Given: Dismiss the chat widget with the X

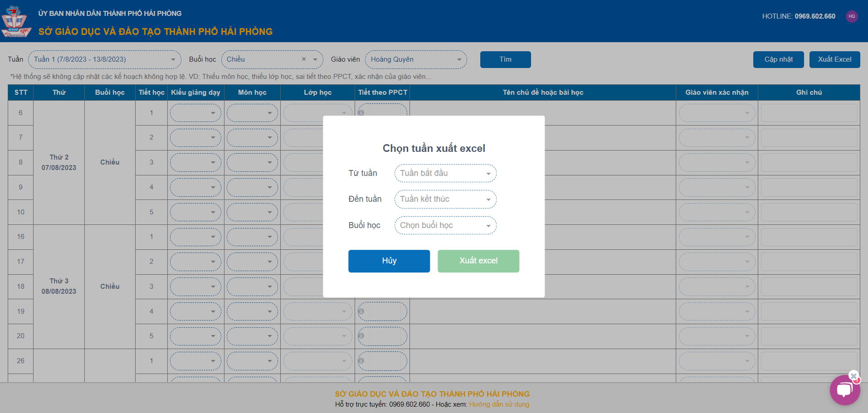Looking at the screenshot, I should click(853, 376).
